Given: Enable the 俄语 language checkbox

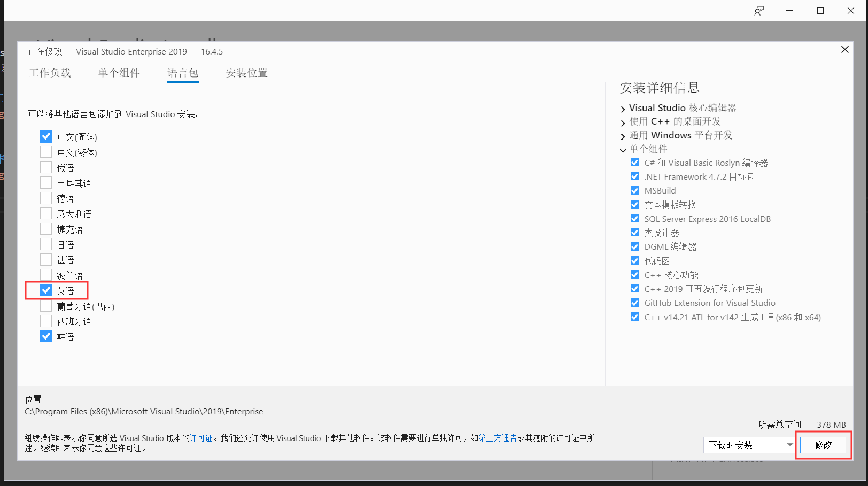Looking at the screenshot, I should (46, 168).
